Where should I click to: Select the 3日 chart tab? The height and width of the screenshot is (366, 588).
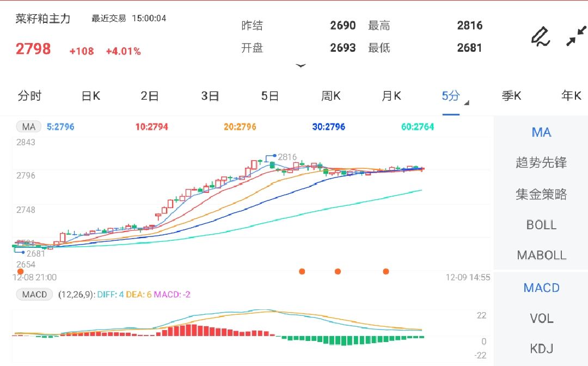[x=210, y=96]
